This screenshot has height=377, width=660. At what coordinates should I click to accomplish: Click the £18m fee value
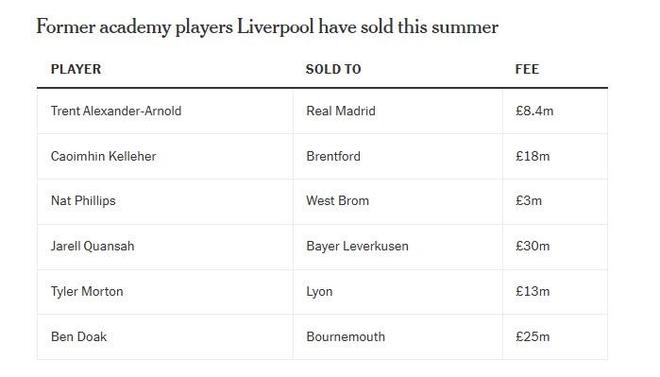tap(533, 157)
